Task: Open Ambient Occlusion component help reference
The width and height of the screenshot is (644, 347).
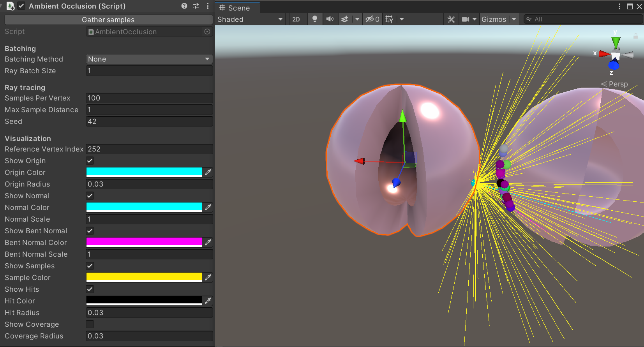Action: (x=184, y=6)
